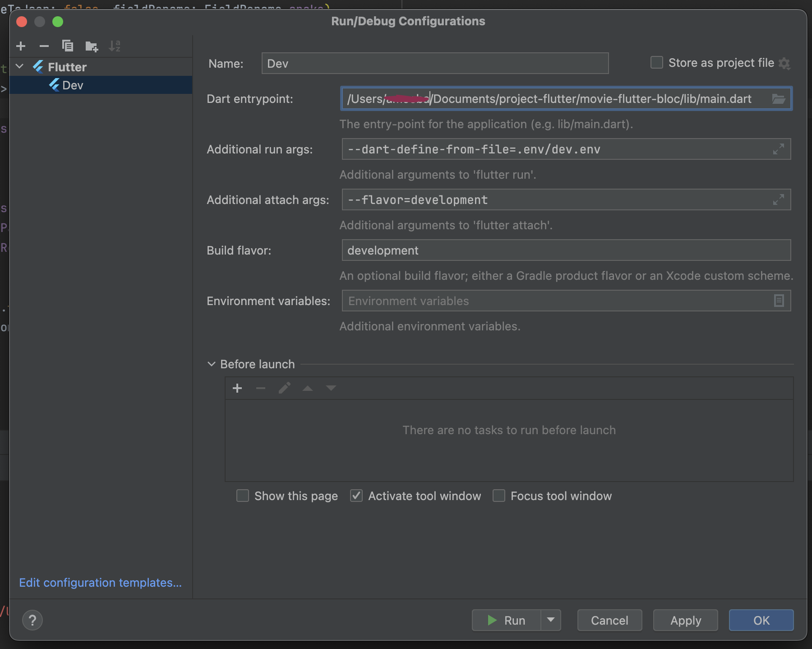Screen dimensions: 812x649
Task: Copy the selected configuration
Action: coord(68,46)
